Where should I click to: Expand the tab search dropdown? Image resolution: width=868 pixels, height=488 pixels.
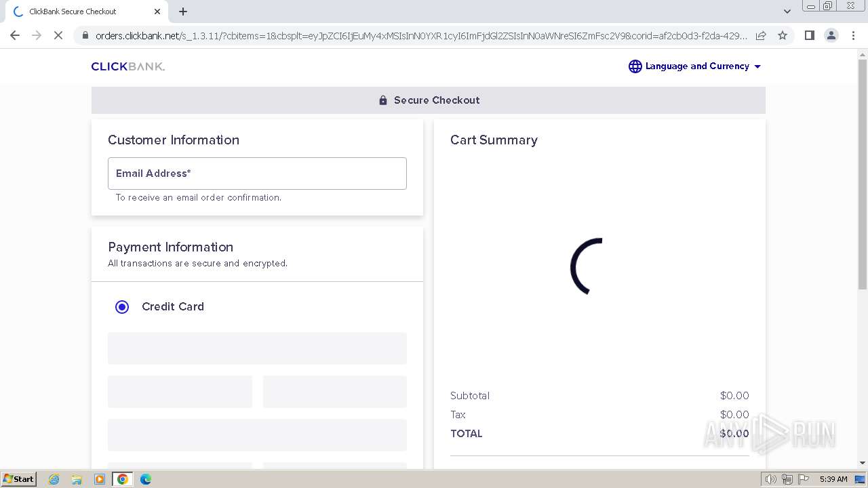787,12
